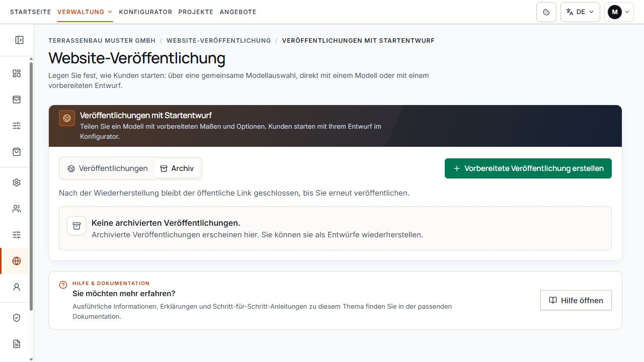Viewport: 644px width, 362px height.
Task: Expand the user menu beside avatar M
Action: tap(619, 12)
